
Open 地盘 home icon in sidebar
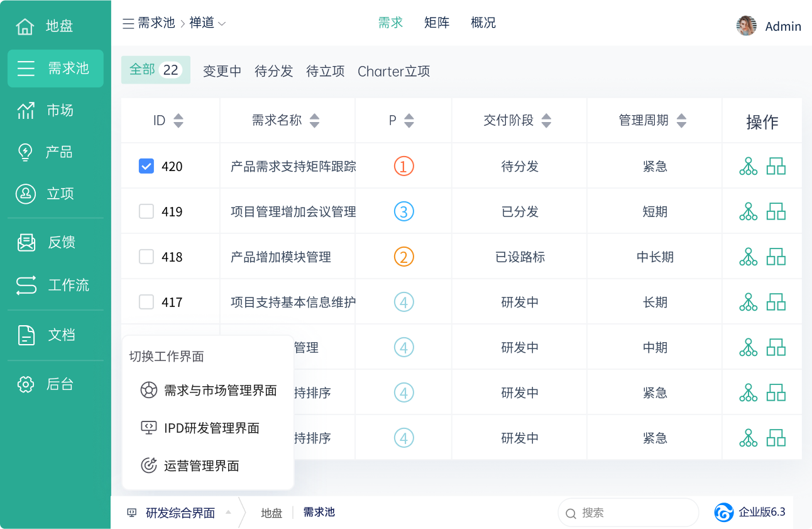coord(25,26)
